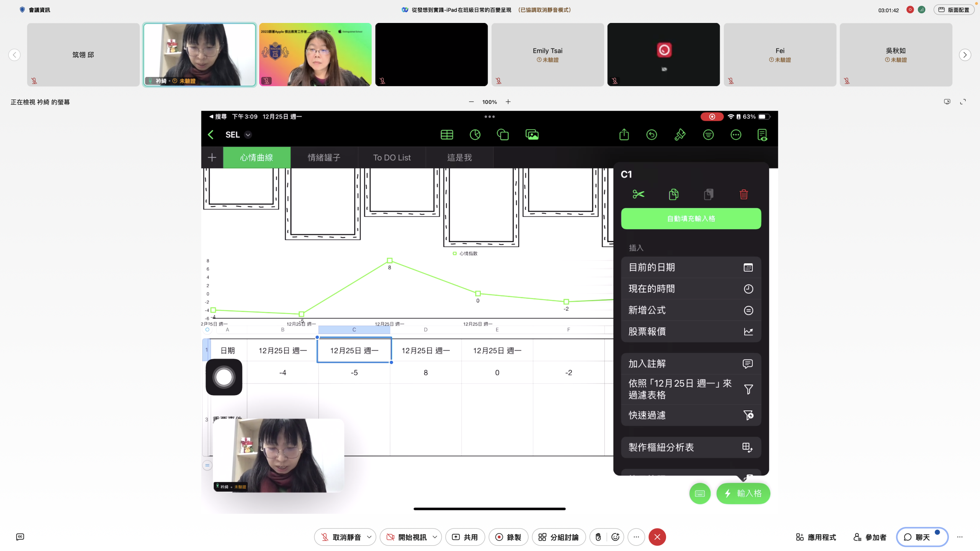Click the Share icon in Numbers toolbar
The width and height of the screenshot is (980, 551).
(624, 135)
